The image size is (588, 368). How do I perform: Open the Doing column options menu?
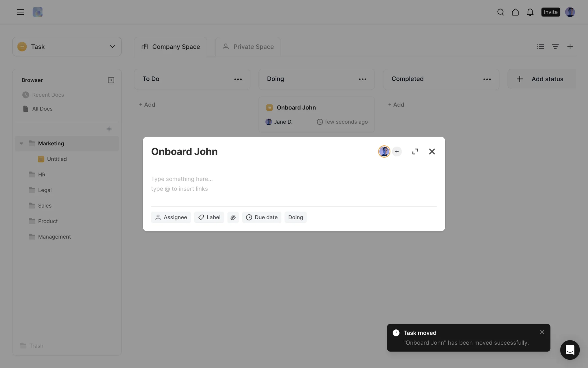[x=362, y=79]
